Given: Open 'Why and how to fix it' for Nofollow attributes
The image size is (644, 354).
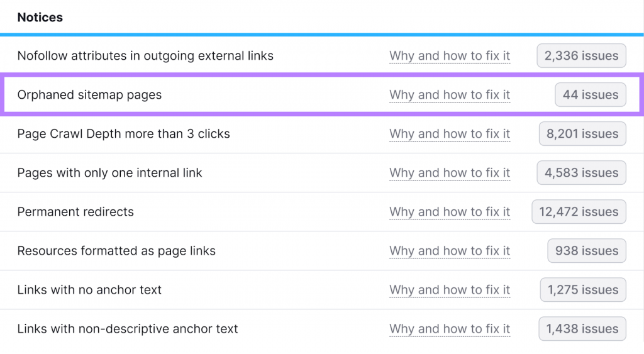Looking at the screenshot, I should click(x=449, y=56).
